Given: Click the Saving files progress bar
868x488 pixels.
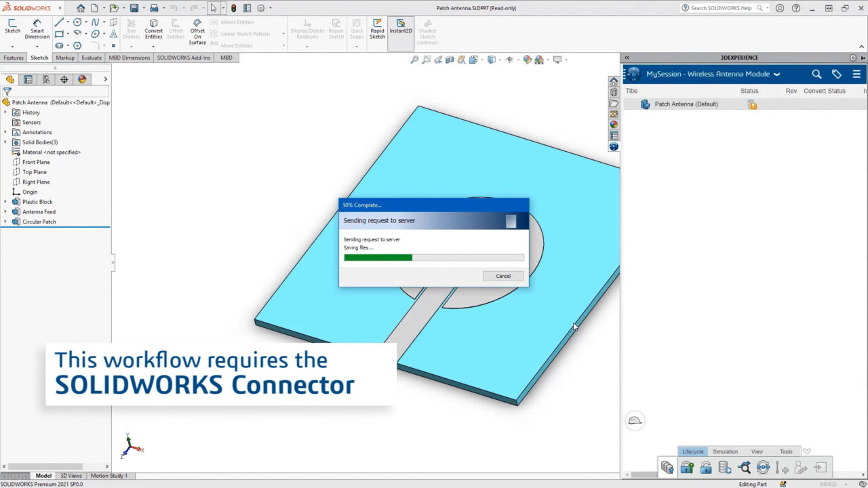Looking at the screenshot, I should tap(434, 258).
